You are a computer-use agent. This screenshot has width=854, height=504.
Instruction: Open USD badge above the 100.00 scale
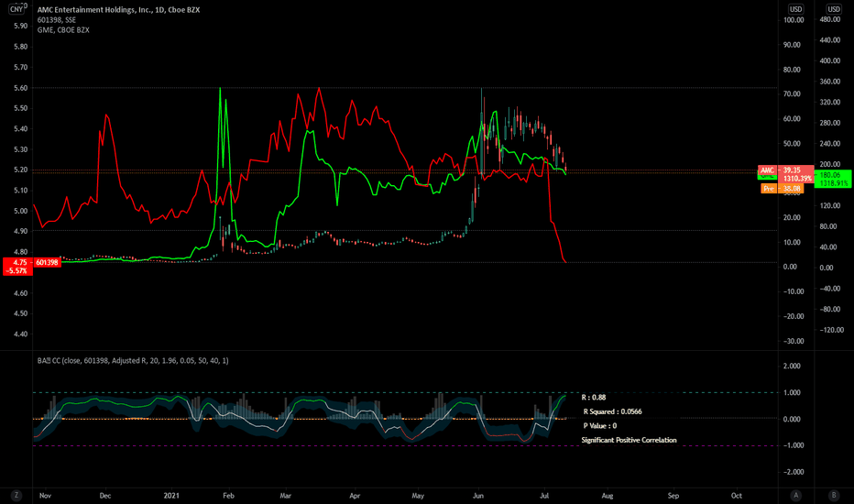click(x=795, y=9)
